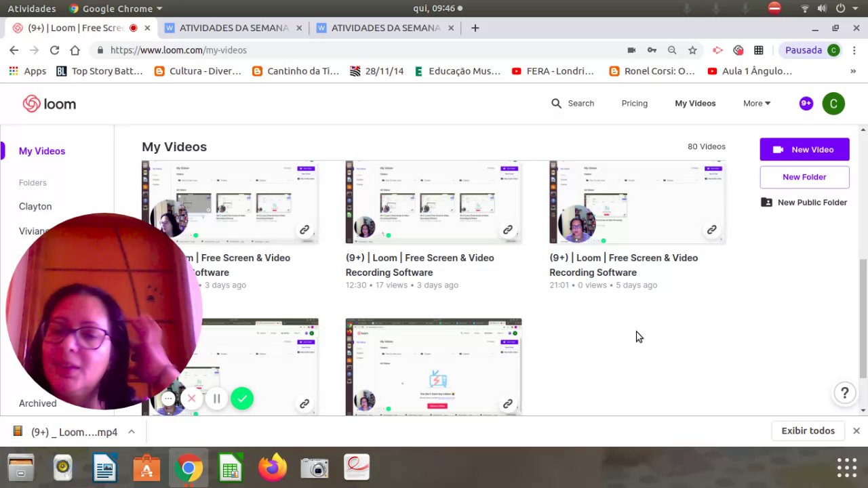Go to the Chrome home page
Viewport: 868px width, 488px height.
pos(75,50)
